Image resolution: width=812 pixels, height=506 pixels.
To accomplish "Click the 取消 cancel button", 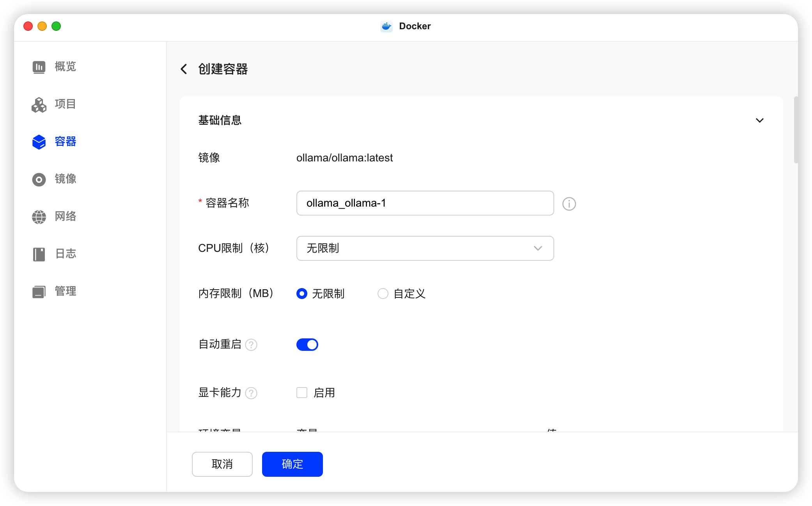I will pyautogui.click(x=222, y=464).
